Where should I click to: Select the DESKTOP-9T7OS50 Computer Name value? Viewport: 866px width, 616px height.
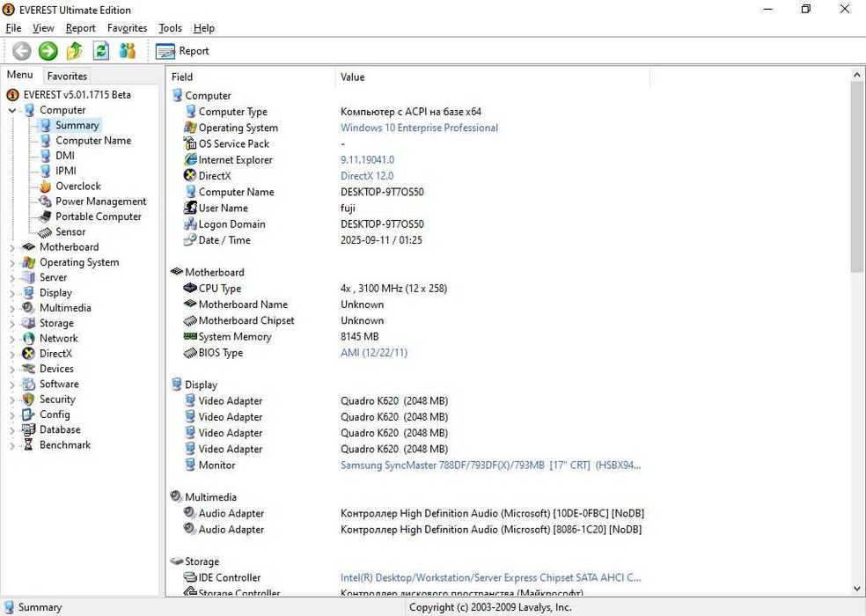382,192
